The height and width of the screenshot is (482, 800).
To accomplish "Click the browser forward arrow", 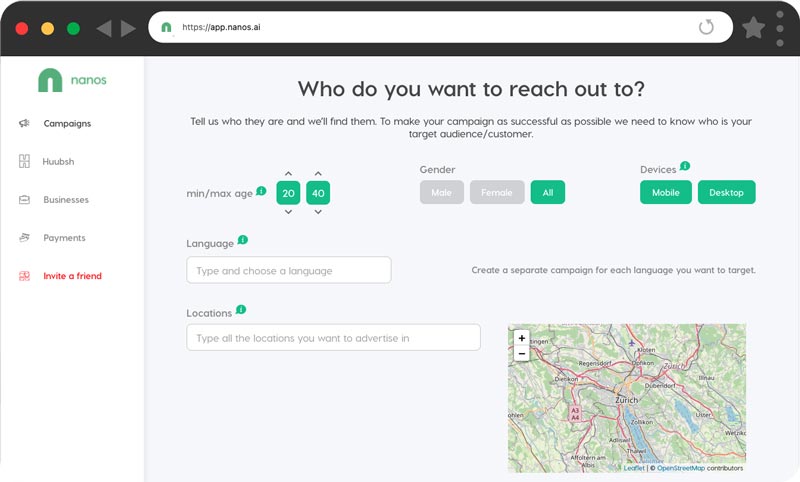I will tap(129, 29).
